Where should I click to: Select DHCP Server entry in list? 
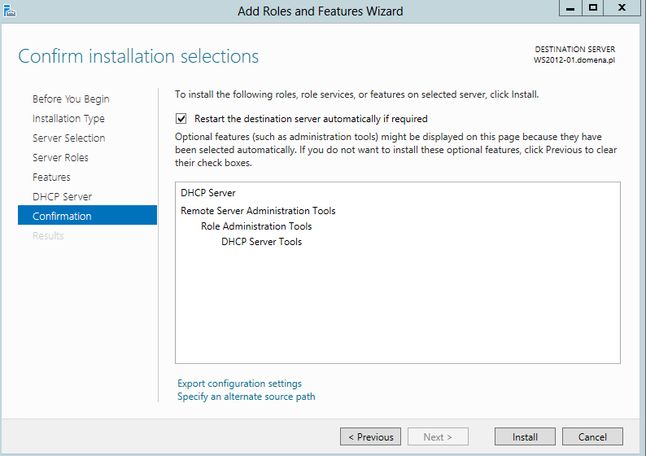coord(208,193)
